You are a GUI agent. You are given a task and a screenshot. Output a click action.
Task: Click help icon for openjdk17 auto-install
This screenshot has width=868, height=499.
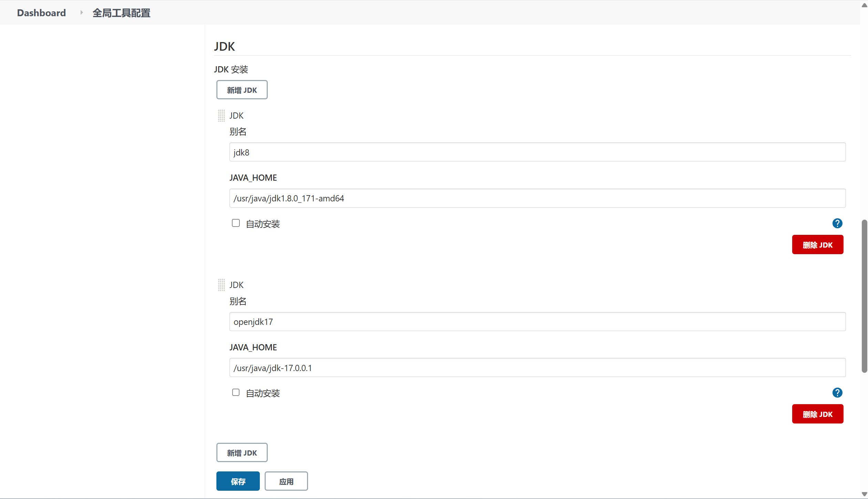[837, 392]
